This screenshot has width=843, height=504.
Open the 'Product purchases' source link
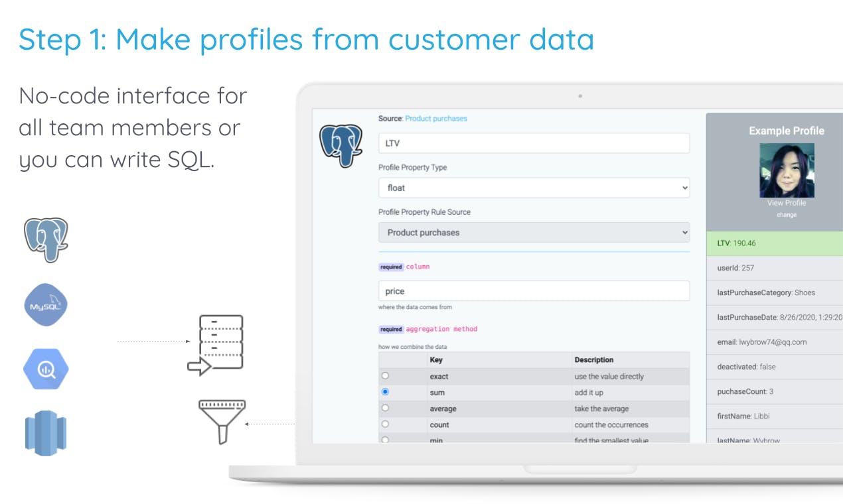point(436,118)
